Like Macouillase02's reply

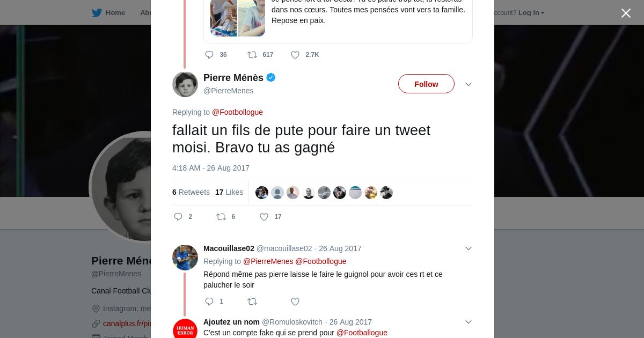tap(295, 302)
